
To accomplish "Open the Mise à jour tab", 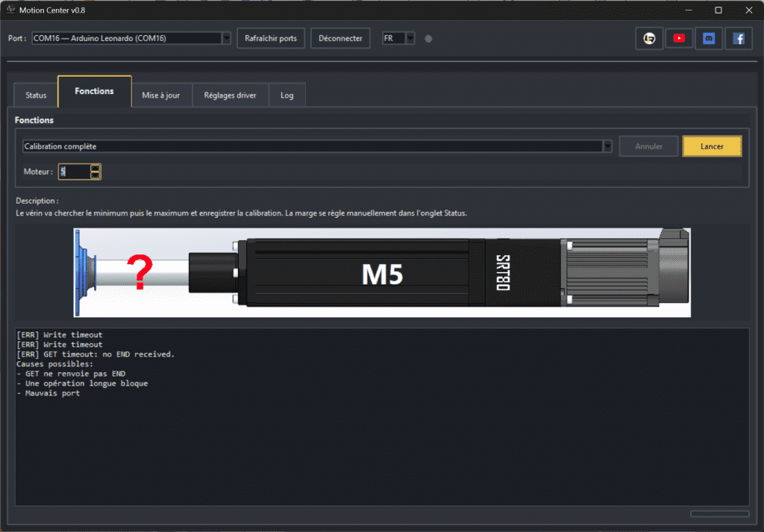I will 161,96.
